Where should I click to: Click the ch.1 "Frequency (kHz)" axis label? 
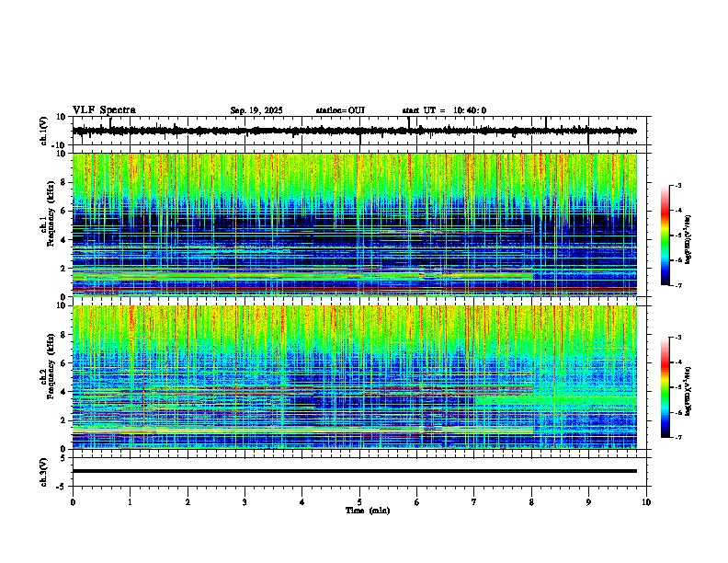pos(51,214)
